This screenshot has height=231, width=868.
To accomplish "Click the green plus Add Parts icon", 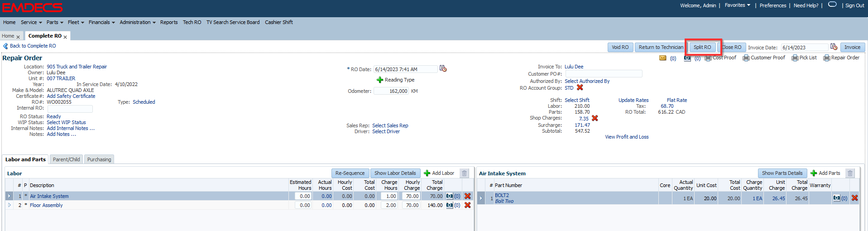I will [x=813, y=173].
